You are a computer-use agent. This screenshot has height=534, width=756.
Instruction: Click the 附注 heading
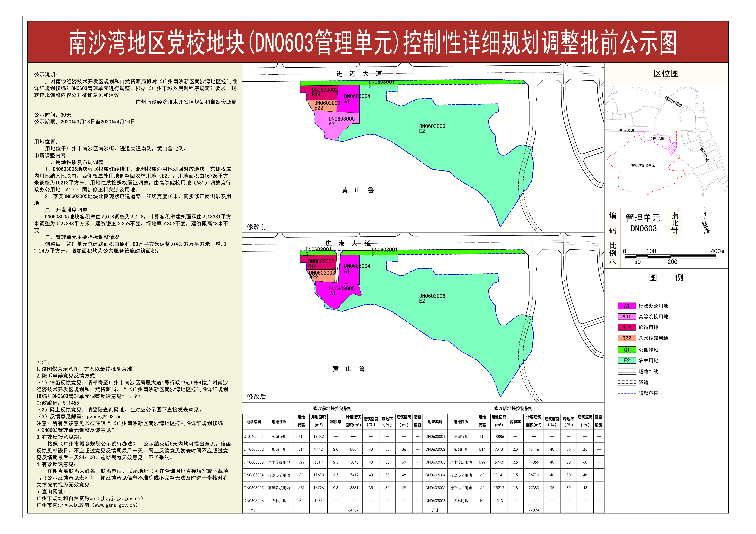click(43, 362)
